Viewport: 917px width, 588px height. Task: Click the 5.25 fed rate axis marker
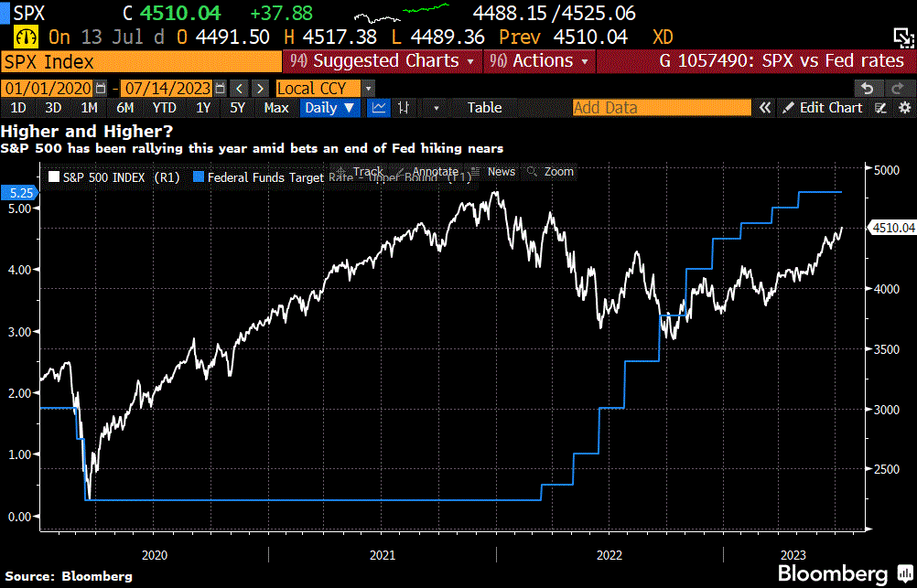pos(20,193)
